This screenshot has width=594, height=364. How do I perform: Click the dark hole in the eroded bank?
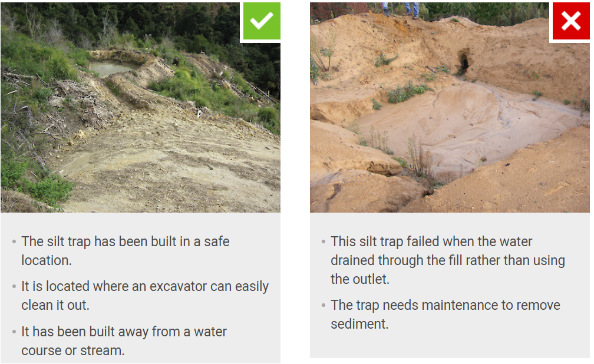(463, 61)
